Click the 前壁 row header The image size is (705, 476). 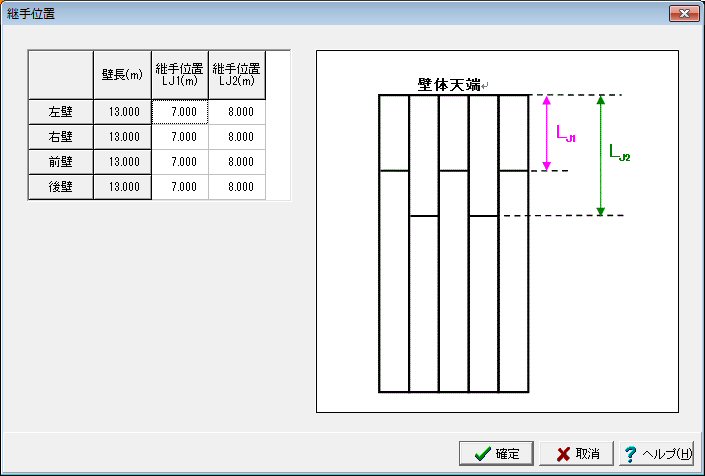click(61, 162)
